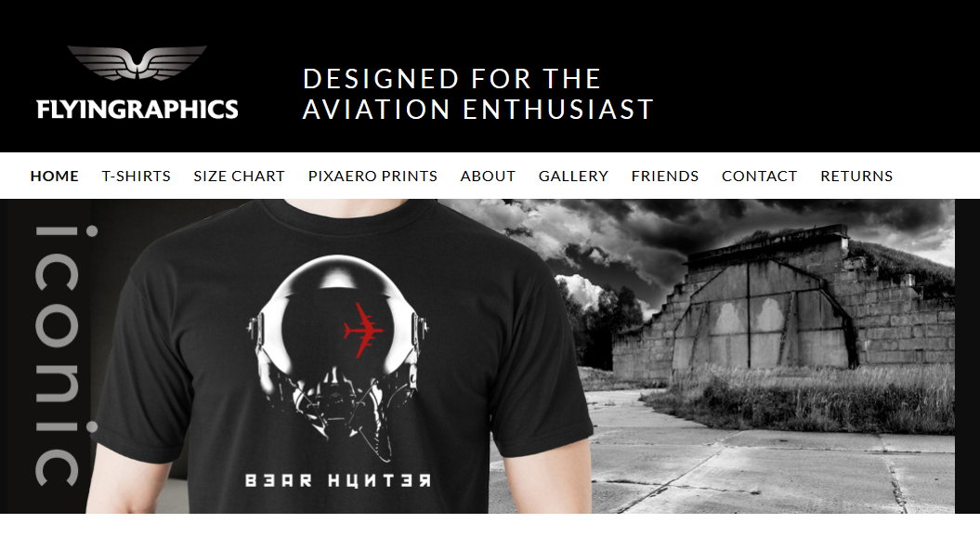Screen dimensions: 980x537
Task: Click the winged FlyinGraphics logo emblem
Action: 137,62
